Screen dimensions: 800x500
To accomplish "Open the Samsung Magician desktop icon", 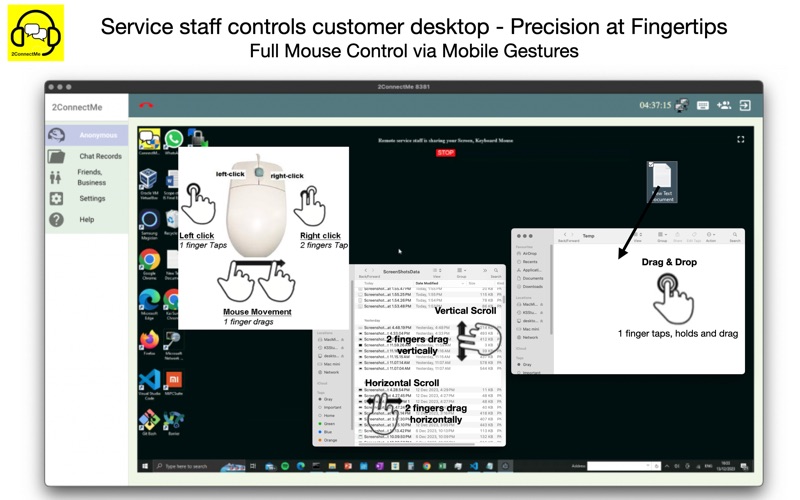I will pos(149,224).
